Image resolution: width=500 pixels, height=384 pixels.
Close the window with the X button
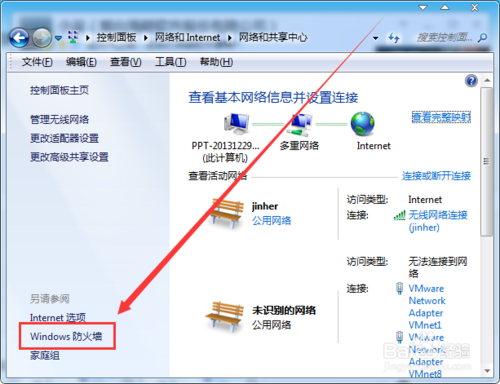[x=475, y=7]
